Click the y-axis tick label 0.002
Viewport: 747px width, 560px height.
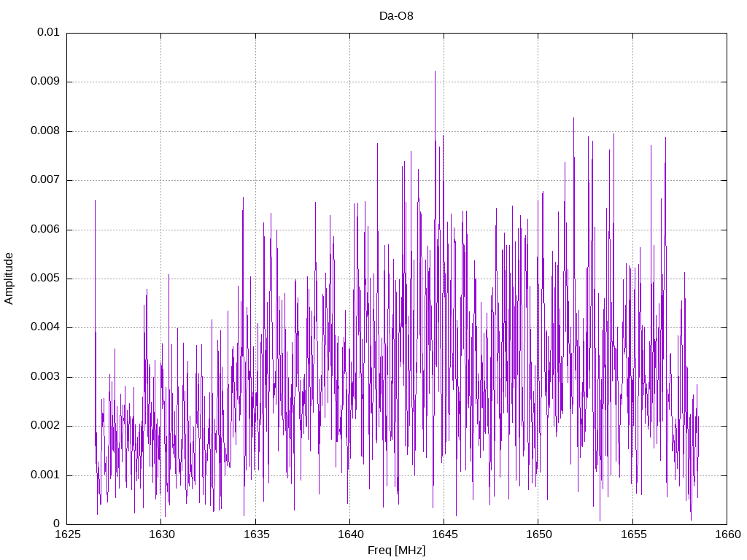45,426
